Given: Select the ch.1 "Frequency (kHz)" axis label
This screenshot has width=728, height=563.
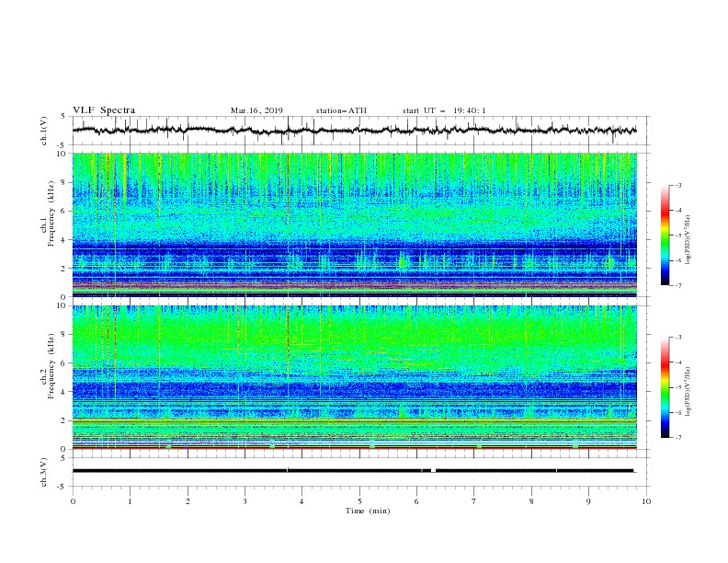Looking at the screenshot, I should tap(52, 213).
